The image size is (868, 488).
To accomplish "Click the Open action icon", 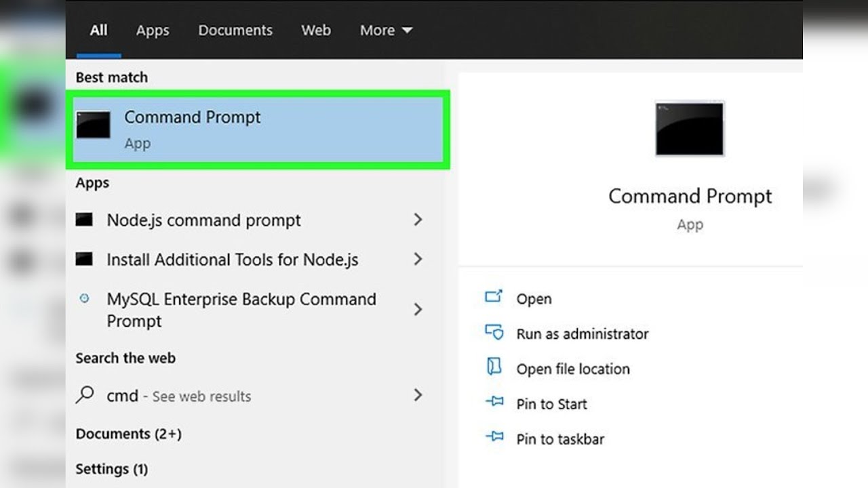I will coord(494,297).
